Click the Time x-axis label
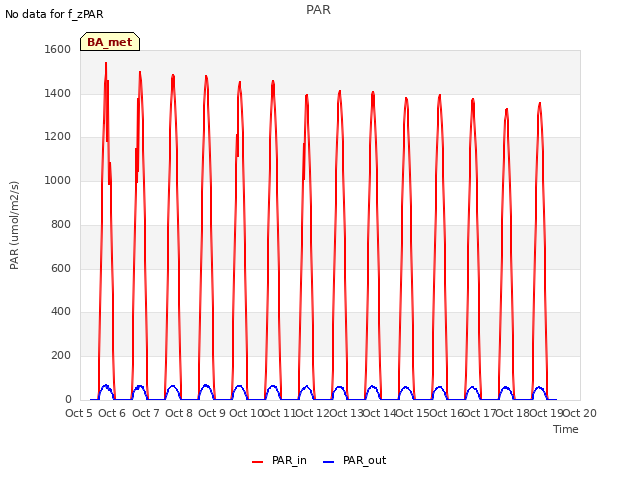The image size is (640, 480). 566,429
